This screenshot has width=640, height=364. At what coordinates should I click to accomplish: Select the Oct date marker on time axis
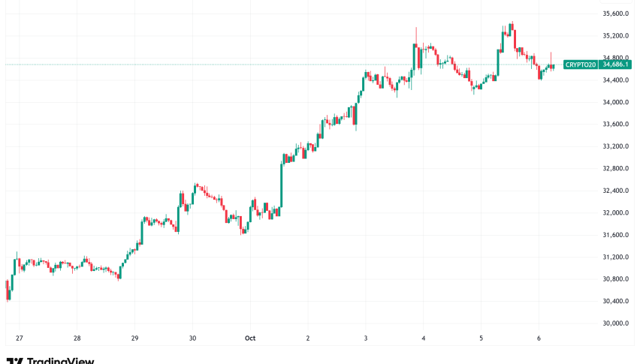[x=252, y=338]
